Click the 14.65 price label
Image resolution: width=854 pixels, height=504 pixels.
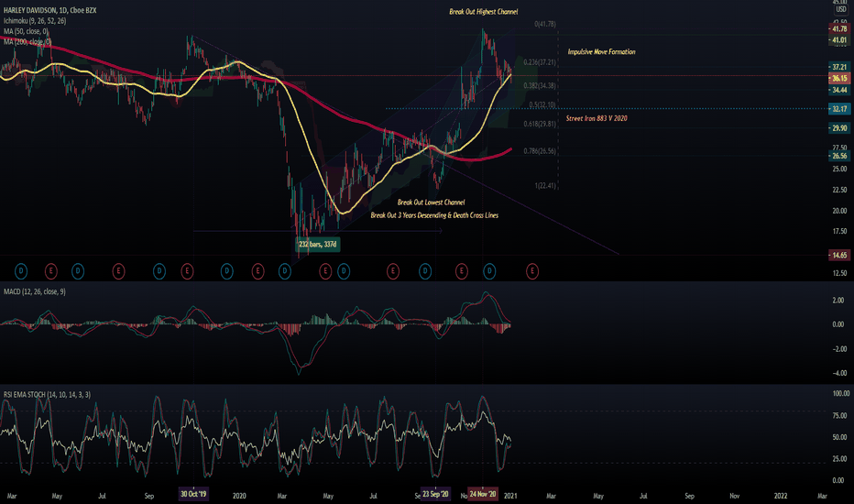point(839,255)
